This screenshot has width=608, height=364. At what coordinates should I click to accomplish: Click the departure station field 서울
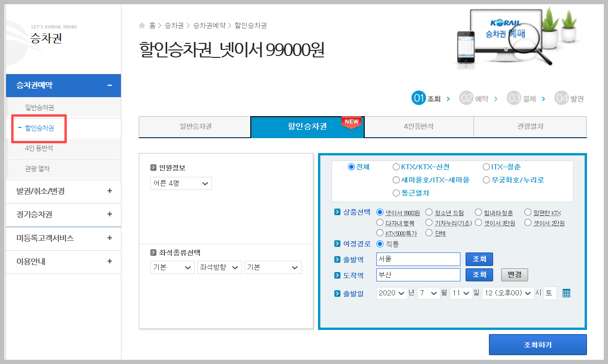[x=418, y=259]
